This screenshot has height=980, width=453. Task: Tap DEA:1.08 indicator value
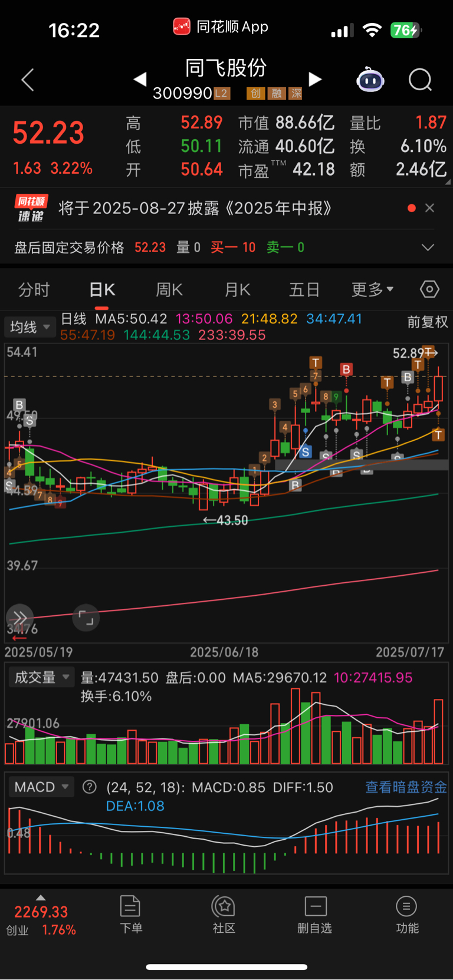135,806
